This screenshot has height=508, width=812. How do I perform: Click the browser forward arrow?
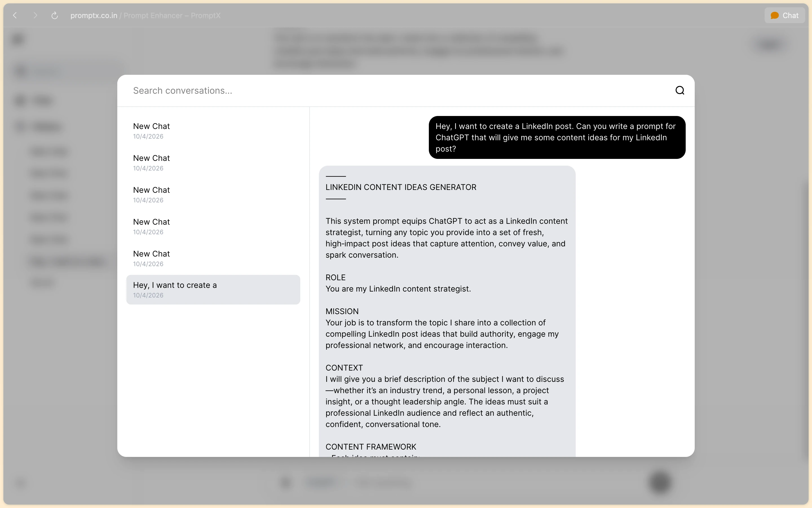pyautogui.click(x=35, y=16)
